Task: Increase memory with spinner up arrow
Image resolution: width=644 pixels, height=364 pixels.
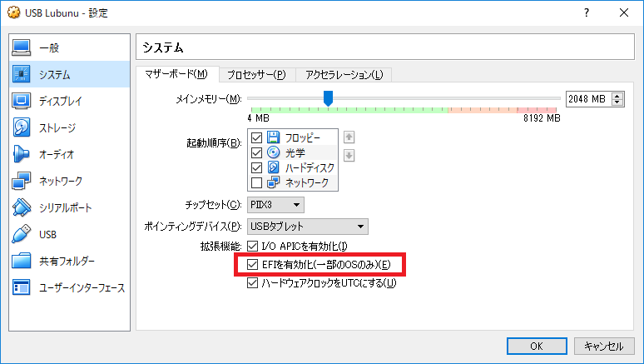Action: pyautogui.click(x=617, y=96)
